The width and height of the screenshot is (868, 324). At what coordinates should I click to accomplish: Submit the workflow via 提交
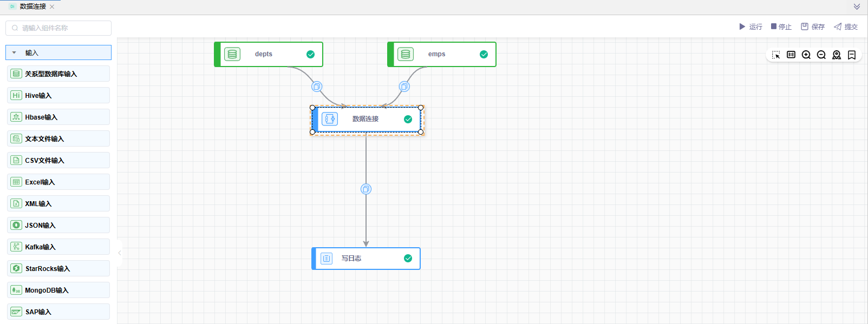846,27
